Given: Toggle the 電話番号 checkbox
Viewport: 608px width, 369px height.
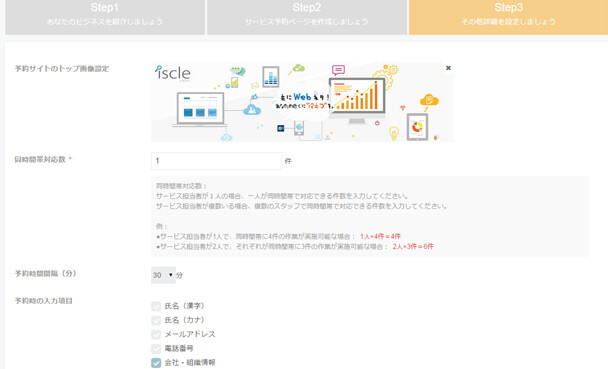Looking at the screenshot, I should [x=156, y=348].
